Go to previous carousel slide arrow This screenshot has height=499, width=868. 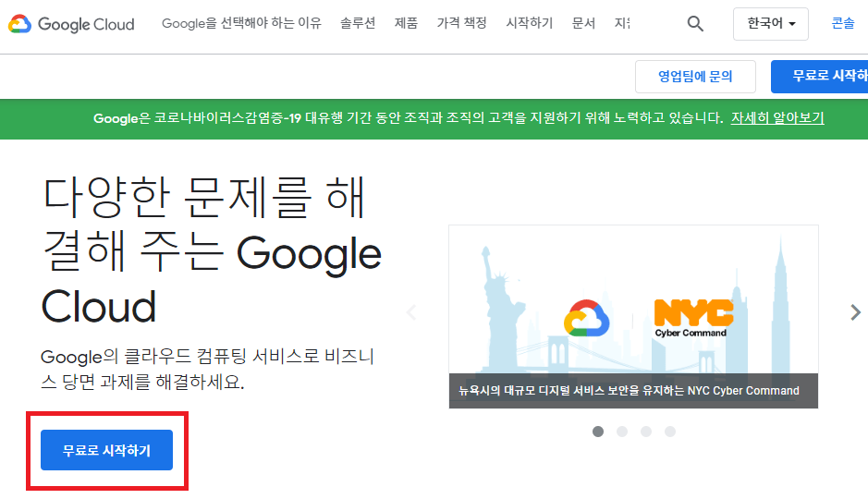tap(412, 312)
